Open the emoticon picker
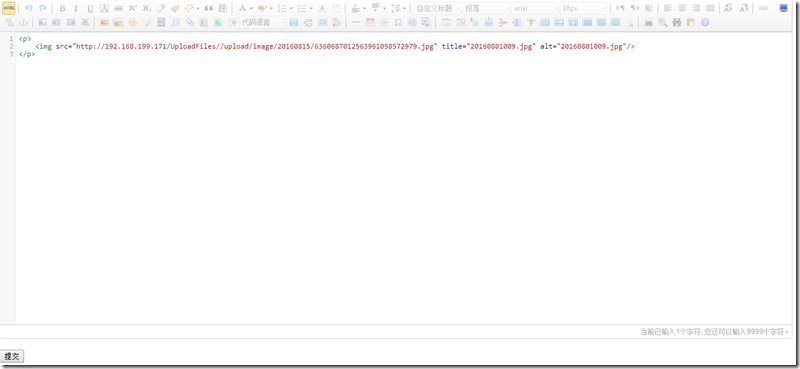 tap(133, 22)
